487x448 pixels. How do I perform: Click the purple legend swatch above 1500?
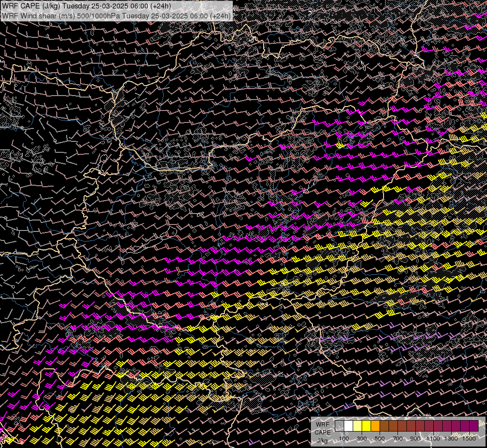(474, 426)
